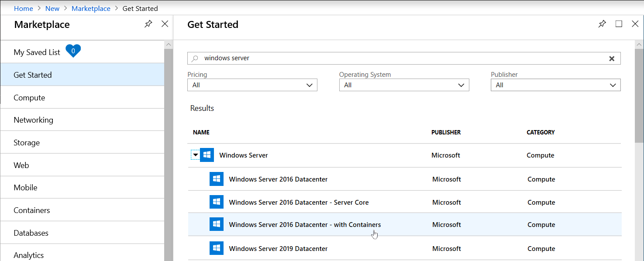644x261 pixels.
Task: Open the Publisher dropdown
Action: [x=555, y=85]
